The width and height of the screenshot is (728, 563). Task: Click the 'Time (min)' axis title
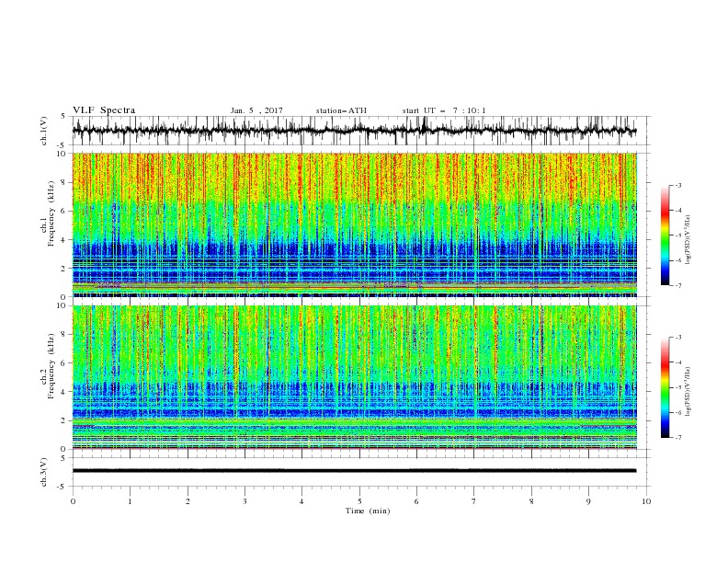pyautogui.click(x=368, y=511)
